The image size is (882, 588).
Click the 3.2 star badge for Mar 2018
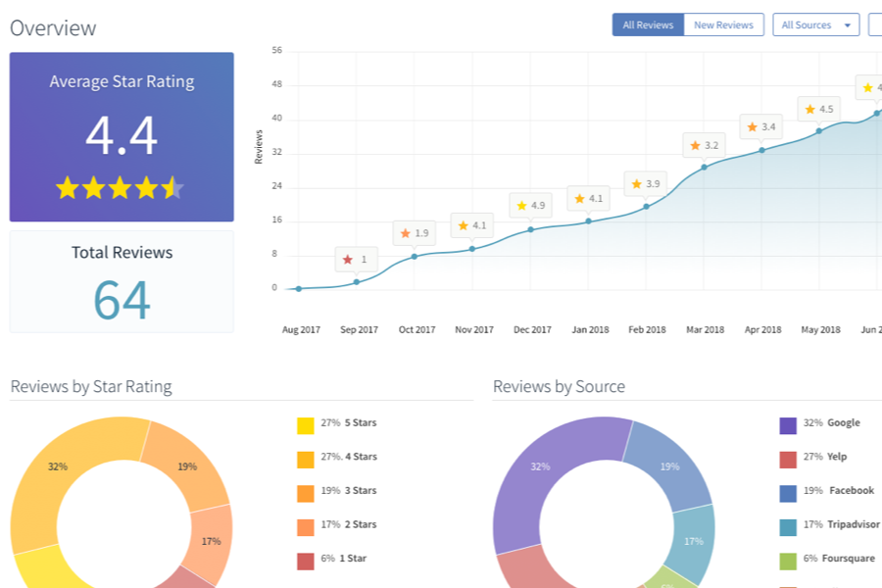click(x=705, y=145)
